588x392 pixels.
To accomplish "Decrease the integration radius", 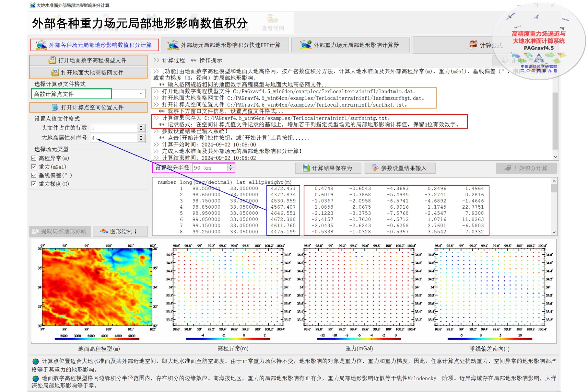I will point(230,170).
